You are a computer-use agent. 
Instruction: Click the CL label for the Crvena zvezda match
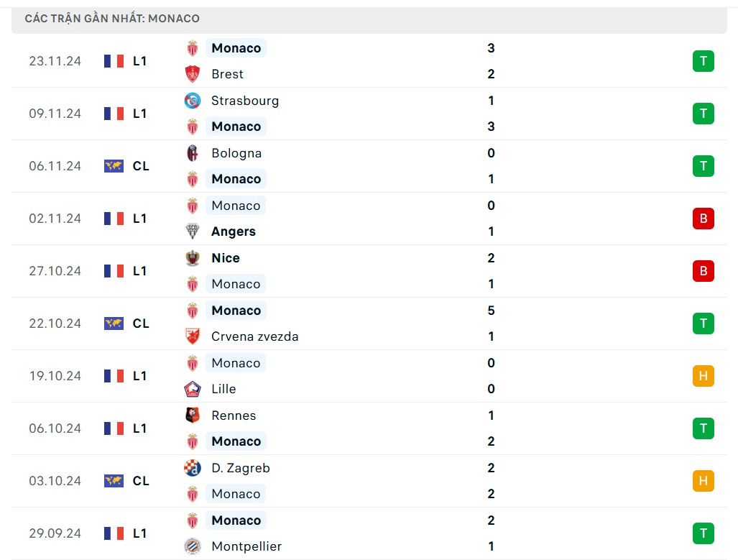pyautogui.click(x=141, y=323)
